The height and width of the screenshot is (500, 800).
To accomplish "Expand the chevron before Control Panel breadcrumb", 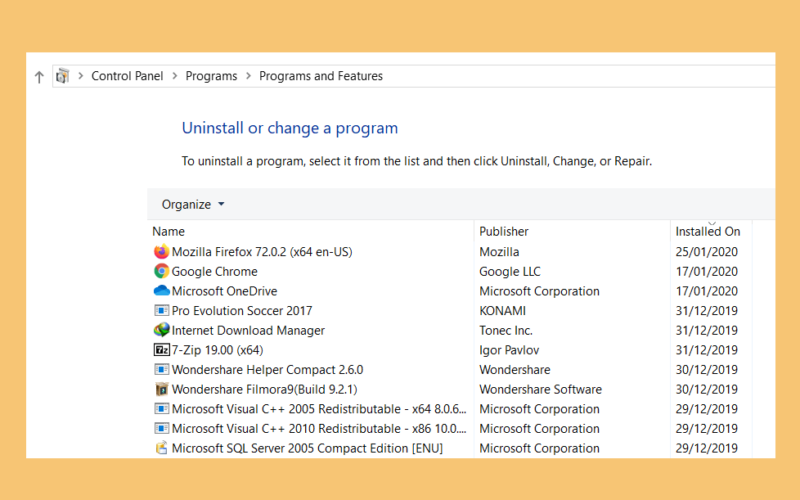I will pos(80,76).
